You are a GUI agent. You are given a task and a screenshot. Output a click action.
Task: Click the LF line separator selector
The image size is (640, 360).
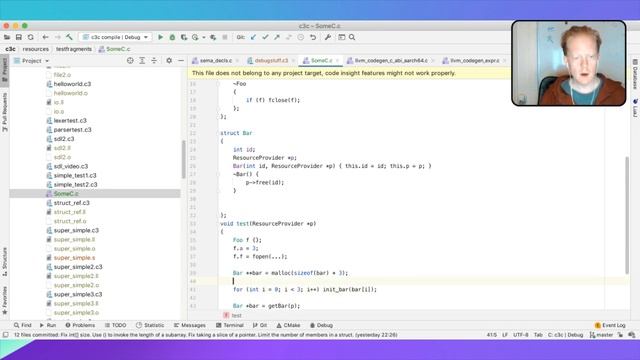point(505,335)
